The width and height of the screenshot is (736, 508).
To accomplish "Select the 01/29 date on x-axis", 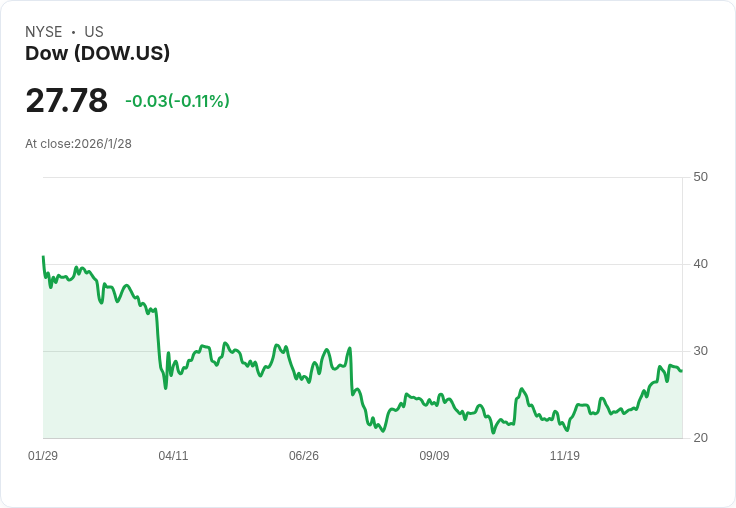I will coord(43,456).
